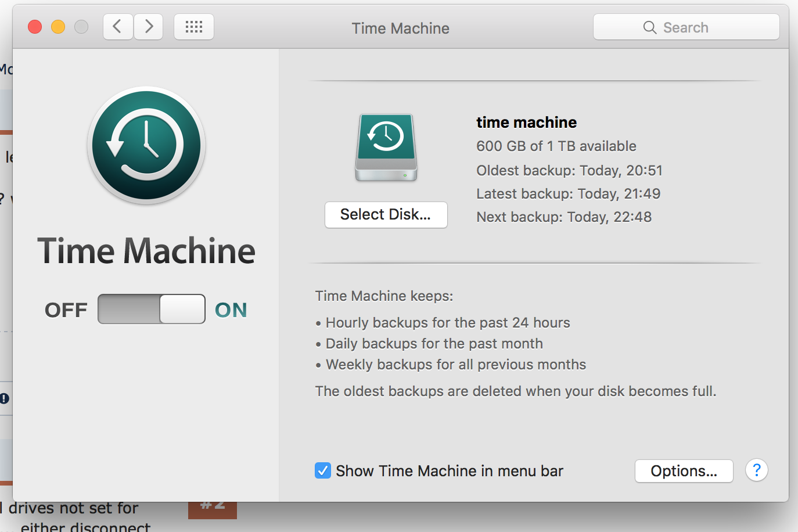Click the magnifier icon in search field
Viewport: 798px width, 532px height.
click(x=650, y=27)
